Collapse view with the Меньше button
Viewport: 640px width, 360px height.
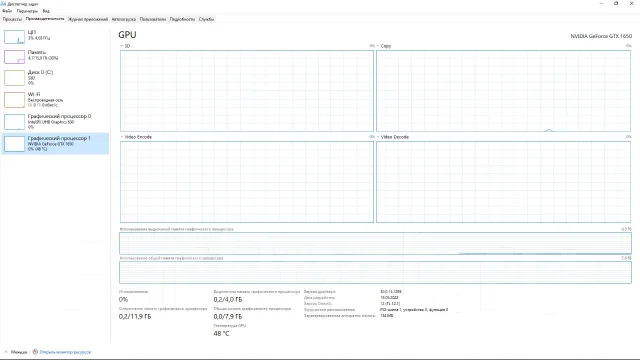tap(16, 352)
